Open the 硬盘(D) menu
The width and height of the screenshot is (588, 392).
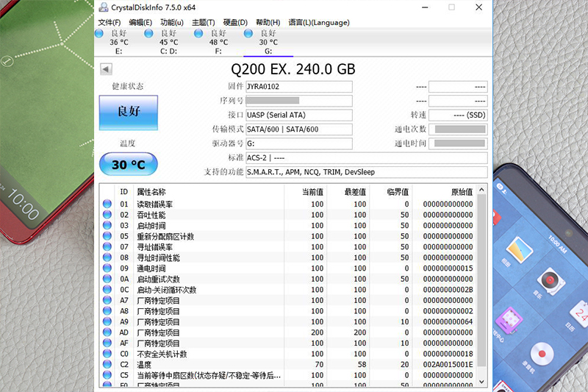(235, 23)
